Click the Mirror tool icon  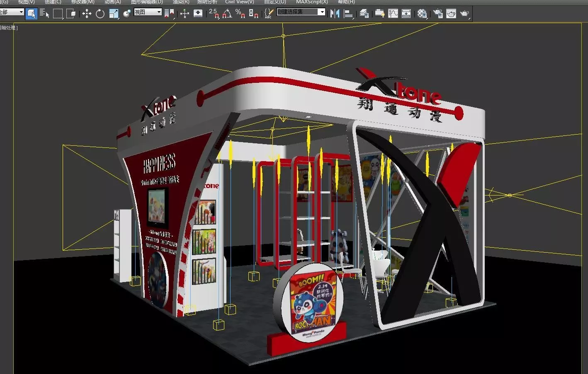point(335,14)
